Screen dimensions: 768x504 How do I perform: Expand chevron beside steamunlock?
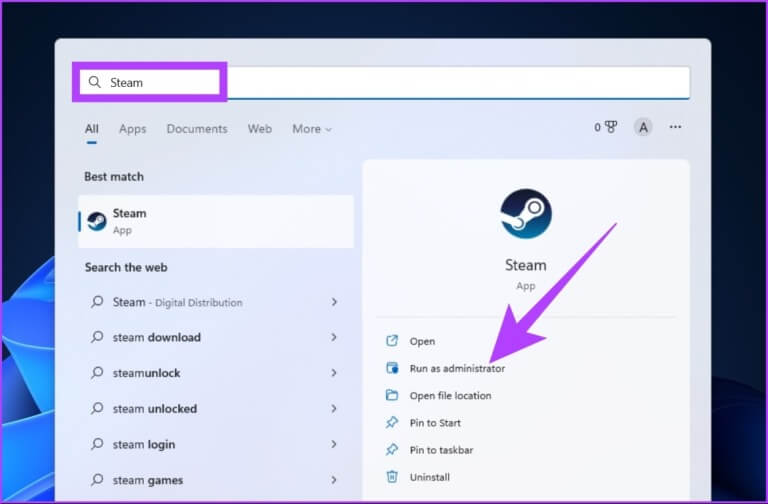[x=334, y=373]
